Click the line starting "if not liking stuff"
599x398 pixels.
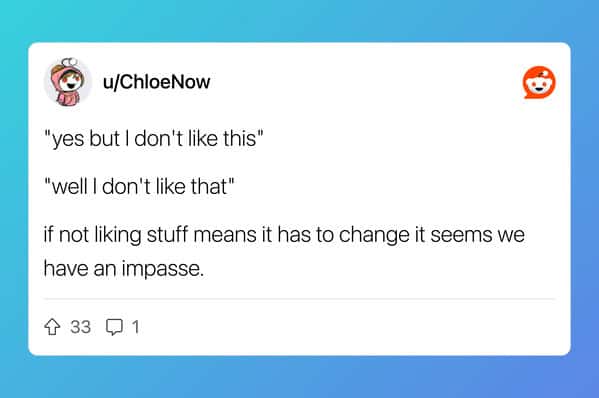tap(284, 235)
